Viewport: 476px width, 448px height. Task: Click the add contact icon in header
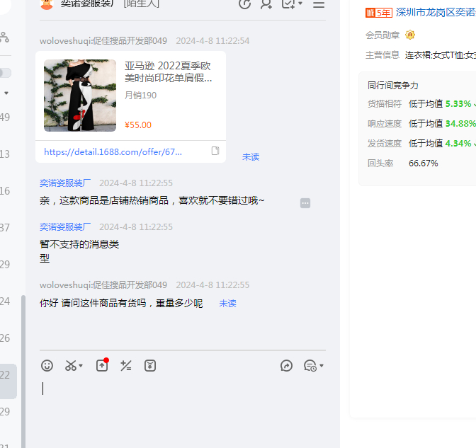266,4
